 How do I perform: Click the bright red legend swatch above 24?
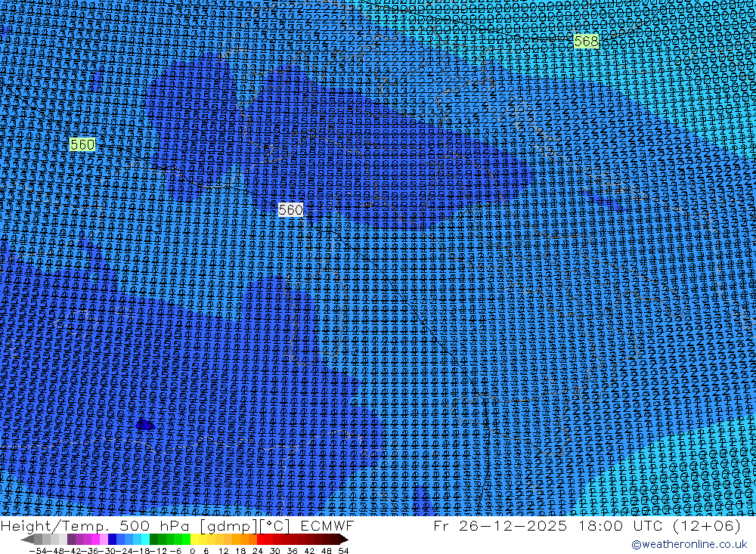(x=260, y=539)
